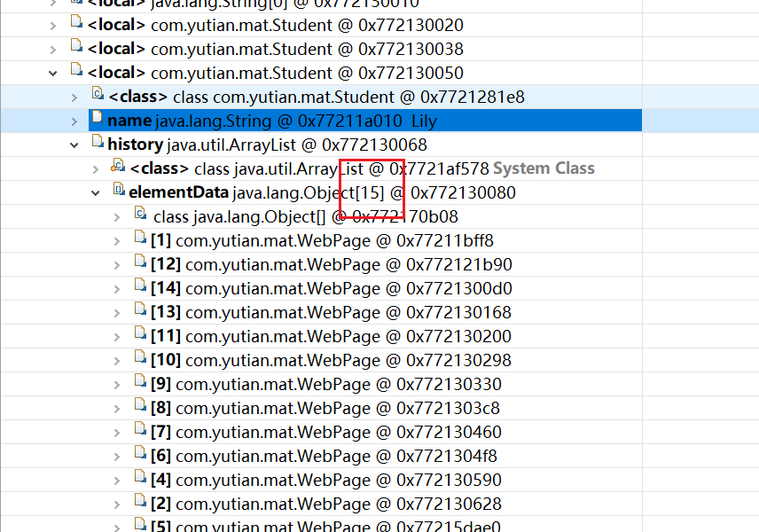Expand WebPage element [12] arrow
Screen dimensions: 759x532
click(117, 264)
